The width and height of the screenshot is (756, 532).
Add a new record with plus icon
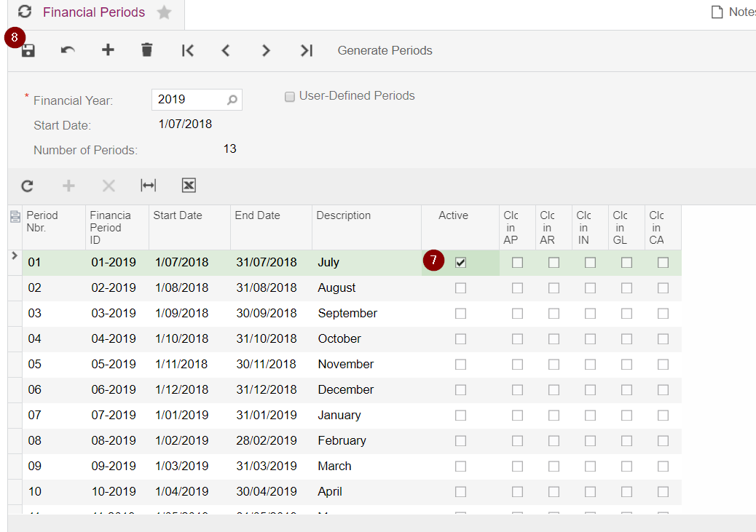(x=108, y=50)
